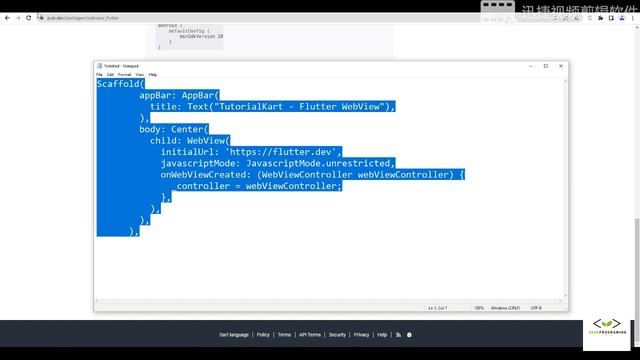640x360 pixels.
Task: Open the RSS feed icon in footer
Action: point(398,335)
